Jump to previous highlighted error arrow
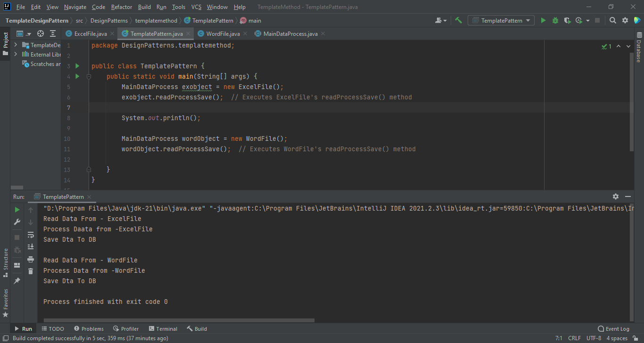This screenshot has height=343, width=644. click(619, 46)
